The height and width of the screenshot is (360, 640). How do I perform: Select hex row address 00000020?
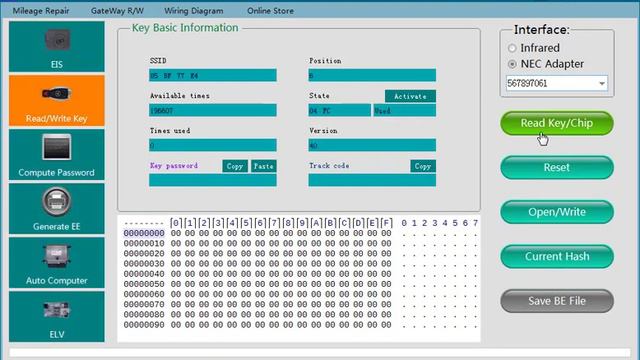[x=144, y=253]
